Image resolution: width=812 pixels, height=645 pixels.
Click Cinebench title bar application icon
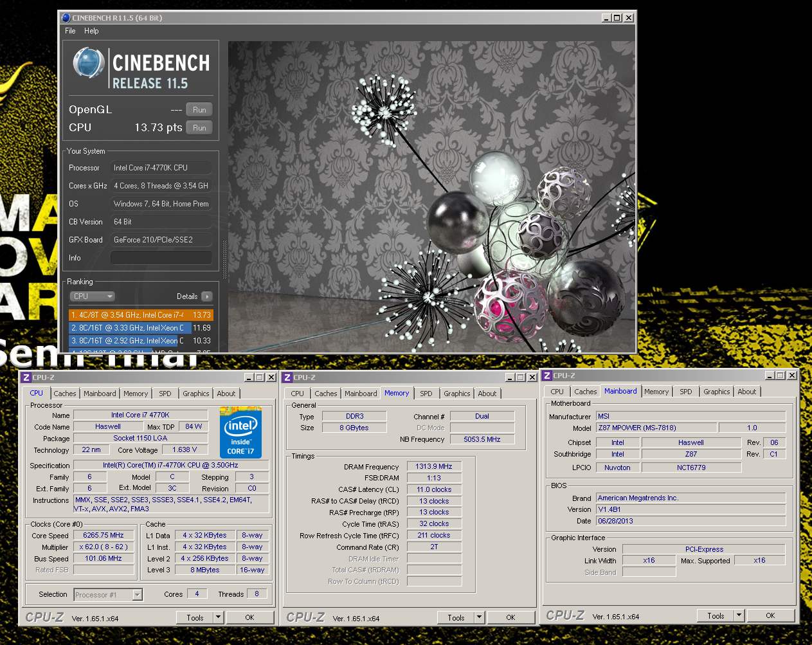66,18
